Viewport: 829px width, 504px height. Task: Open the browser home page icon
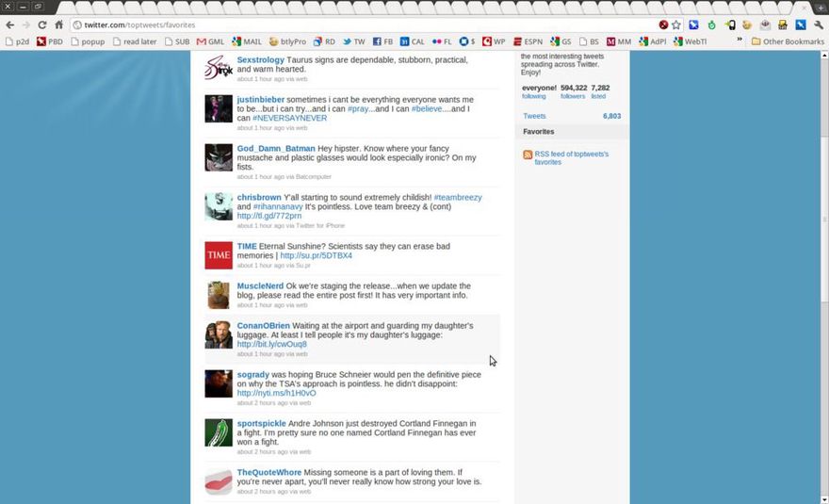(59, 24)
